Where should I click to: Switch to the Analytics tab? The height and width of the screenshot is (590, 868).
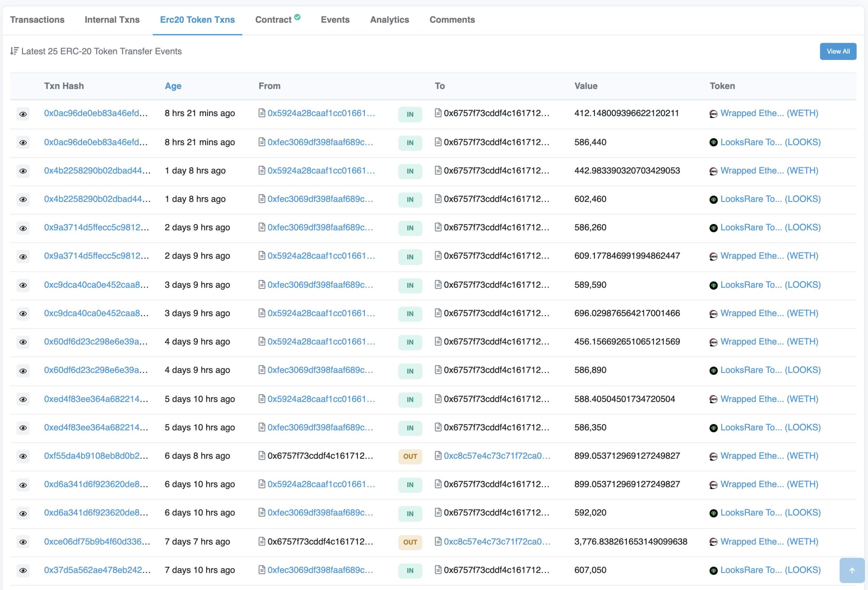pyautogui.click(x=389, y=20)
